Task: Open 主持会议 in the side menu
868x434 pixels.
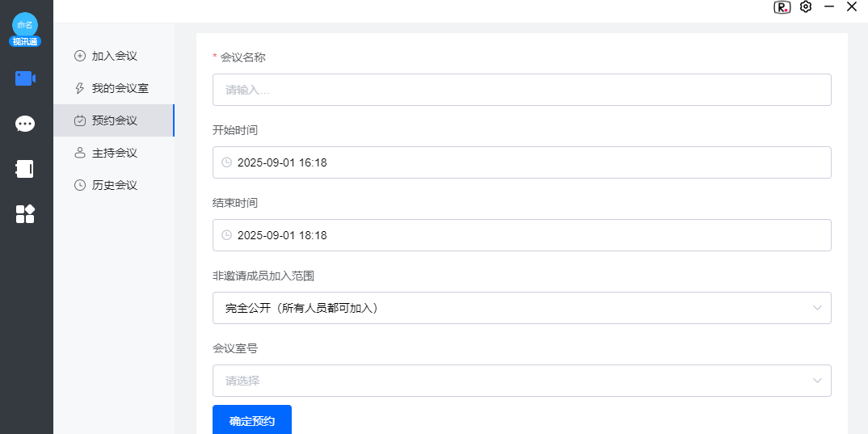Action: [x=114, y=153]
